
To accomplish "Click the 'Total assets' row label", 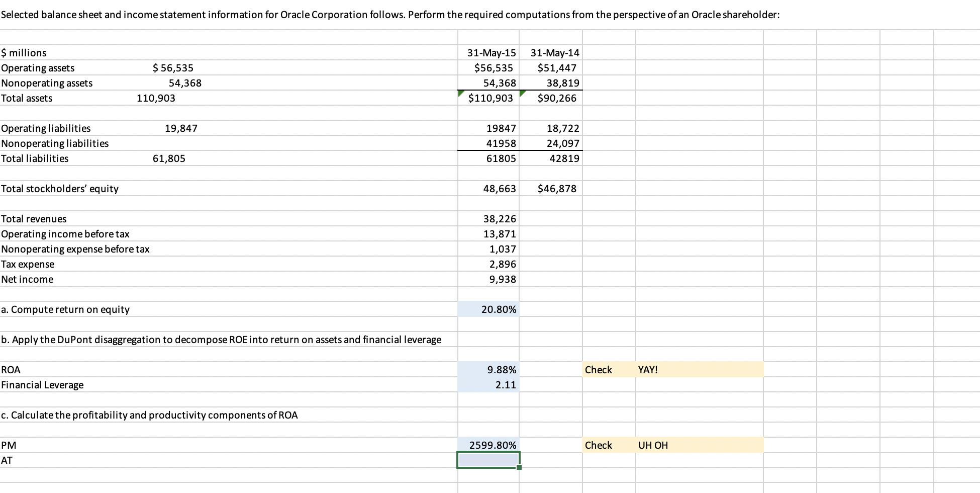I will (27, 98).
